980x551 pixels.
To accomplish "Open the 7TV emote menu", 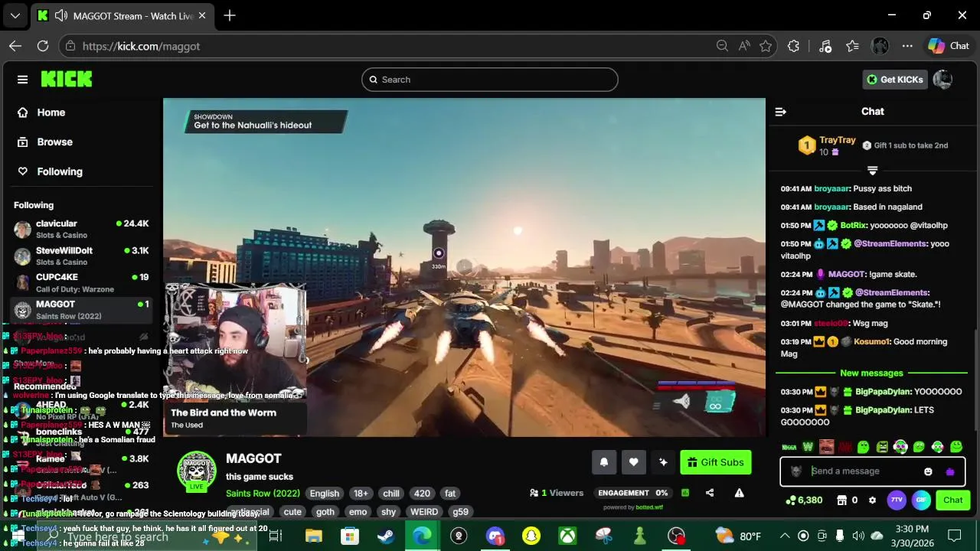I will (897, 500).
